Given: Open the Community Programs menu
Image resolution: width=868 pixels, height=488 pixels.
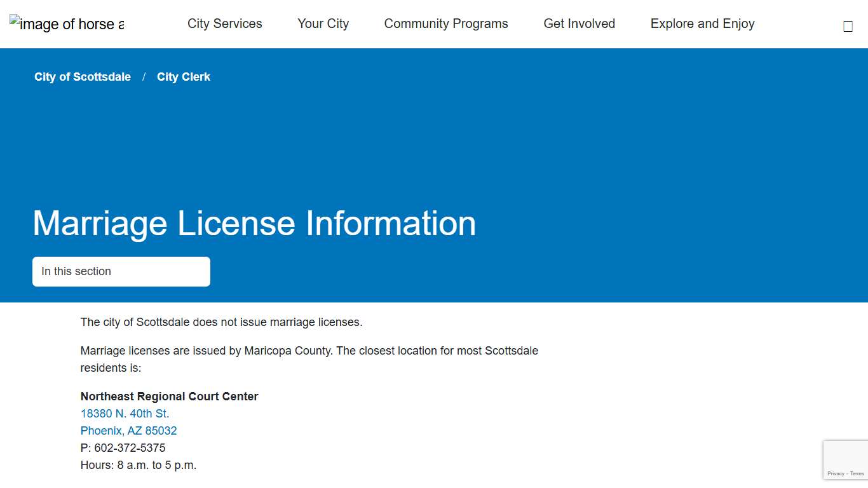Looking at the screenshot, I should (445, 24).
